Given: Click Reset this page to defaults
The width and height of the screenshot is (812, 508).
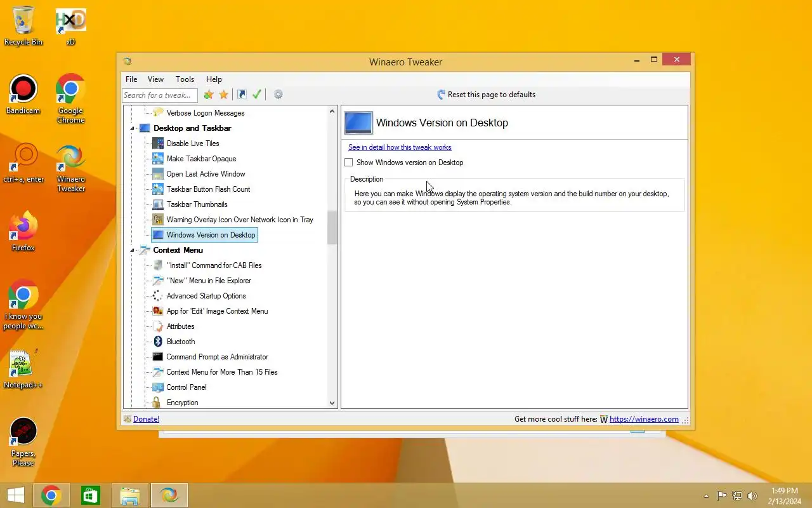Looking at the screenshot, I should tap(487, 95).
